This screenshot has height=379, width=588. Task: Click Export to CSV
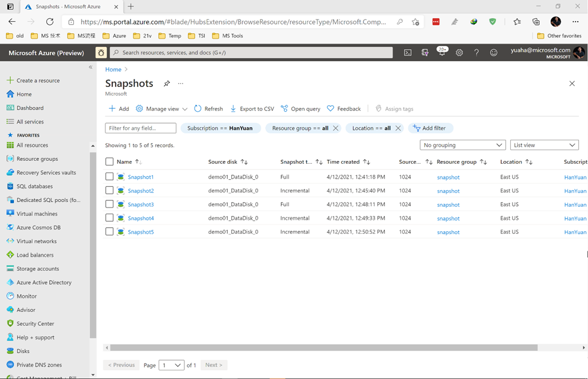(x=252, y=109)
